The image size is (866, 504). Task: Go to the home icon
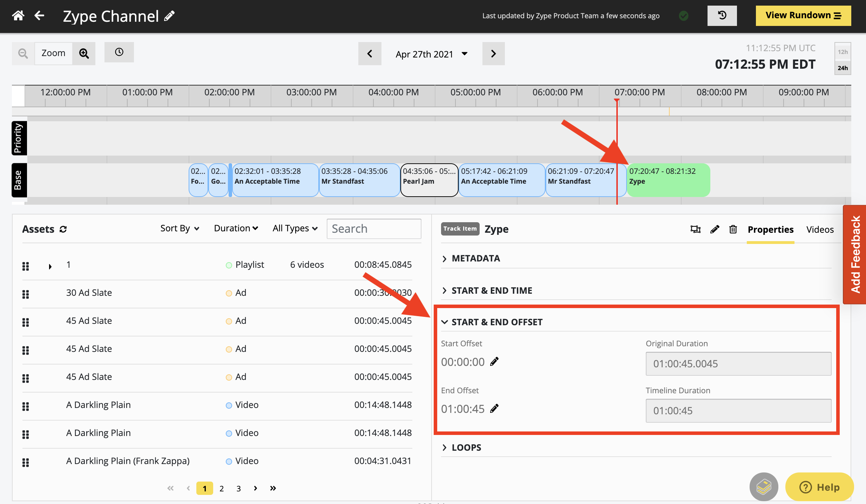(18, 16)
